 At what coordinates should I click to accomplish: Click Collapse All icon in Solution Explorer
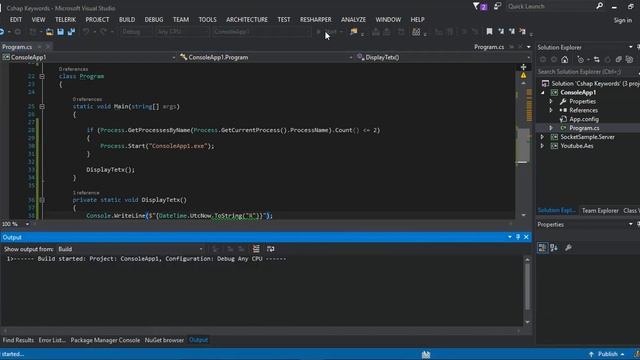[x=619, y=60]
